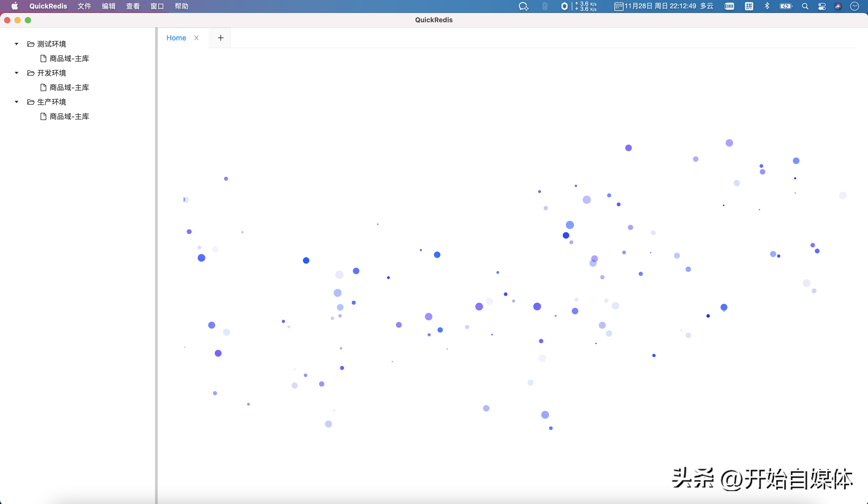Click the date and time display
This screenshot has height=504, width=868.
click(660, 6)
